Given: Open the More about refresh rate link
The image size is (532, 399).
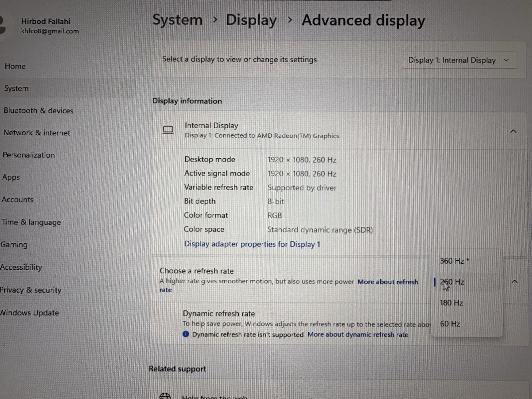Looking at the screenshot, I should (x=388, y=282).
